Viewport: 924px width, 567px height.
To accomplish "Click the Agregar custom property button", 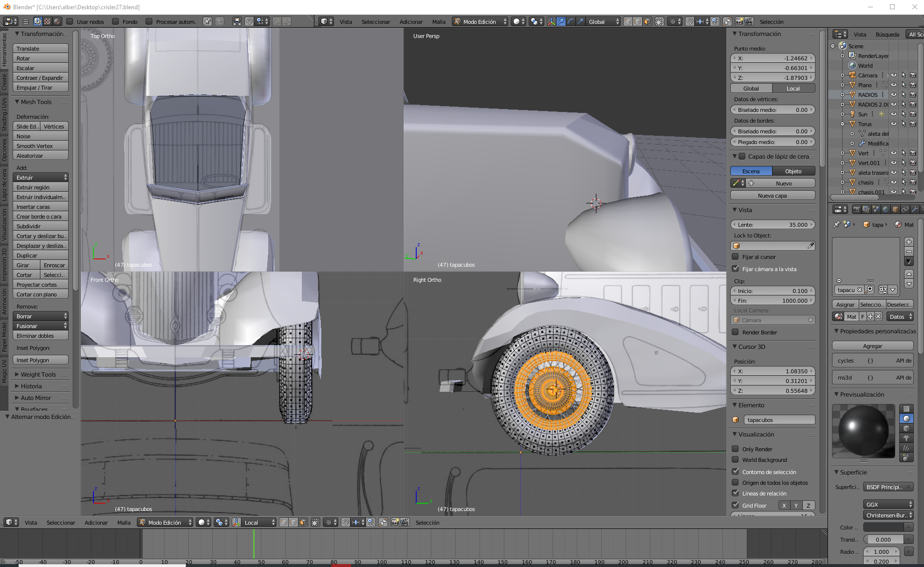I will (x=873, y=346).
